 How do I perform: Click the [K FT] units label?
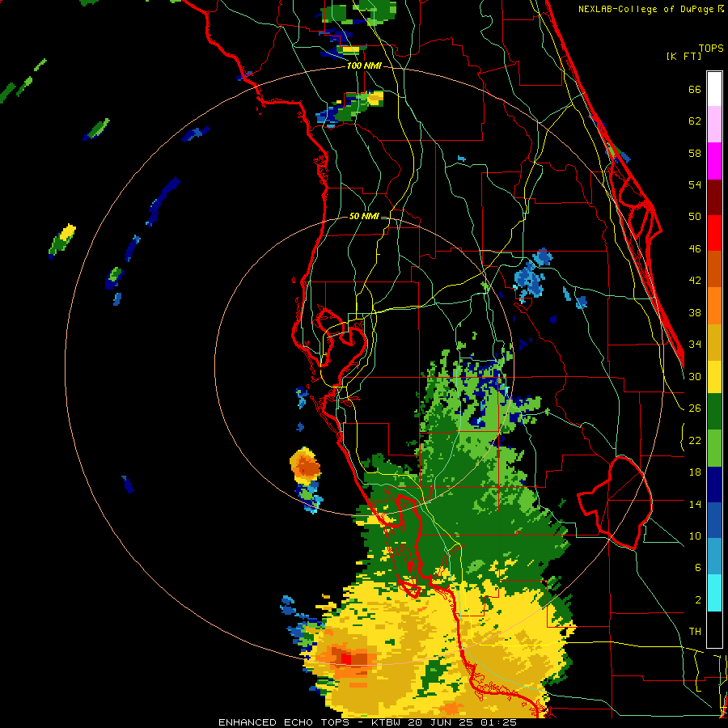(x=684, y=57)
